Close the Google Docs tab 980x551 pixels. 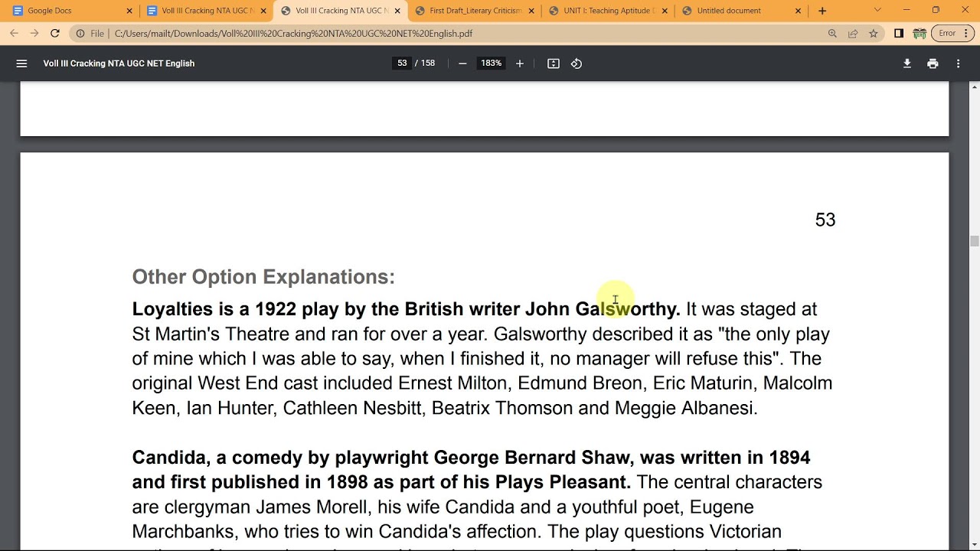129,11
